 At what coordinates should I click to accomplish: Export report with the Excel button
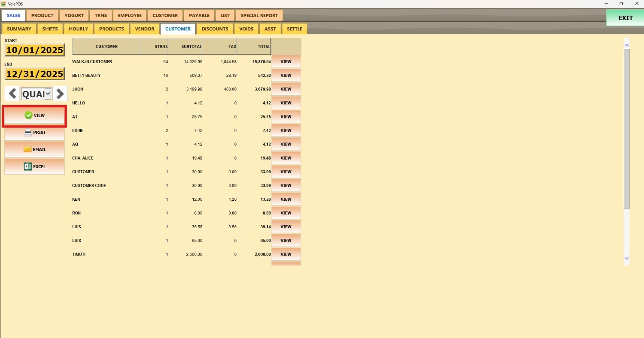click(x=34, y=166)
